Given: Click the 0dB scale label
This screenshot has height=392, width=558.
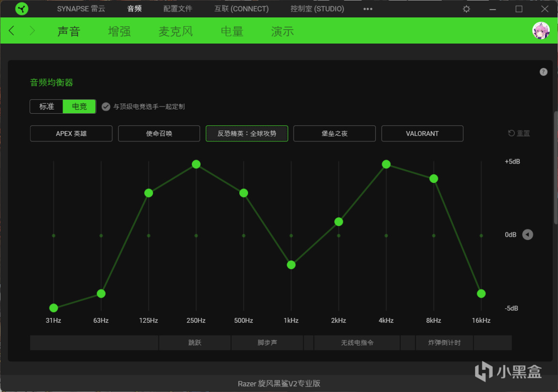Looking at the screenshot, I should (x=511, y=235).
